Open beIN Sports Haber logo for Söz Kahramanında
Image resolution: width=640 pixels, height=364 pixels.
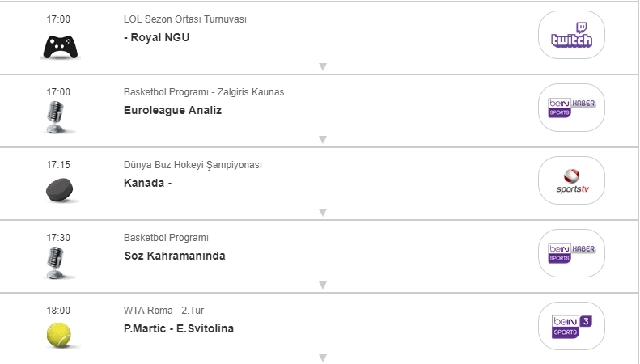(x=571, y=253)
